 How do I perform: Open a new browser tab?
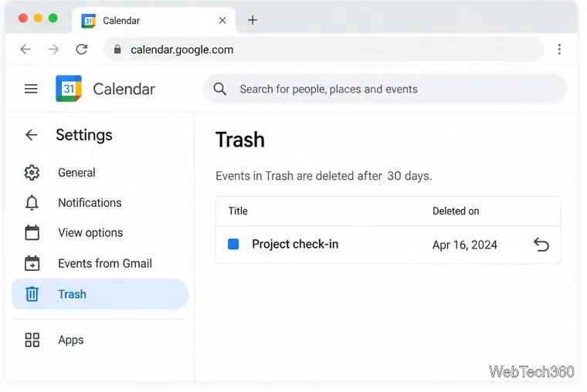point(253,20)
